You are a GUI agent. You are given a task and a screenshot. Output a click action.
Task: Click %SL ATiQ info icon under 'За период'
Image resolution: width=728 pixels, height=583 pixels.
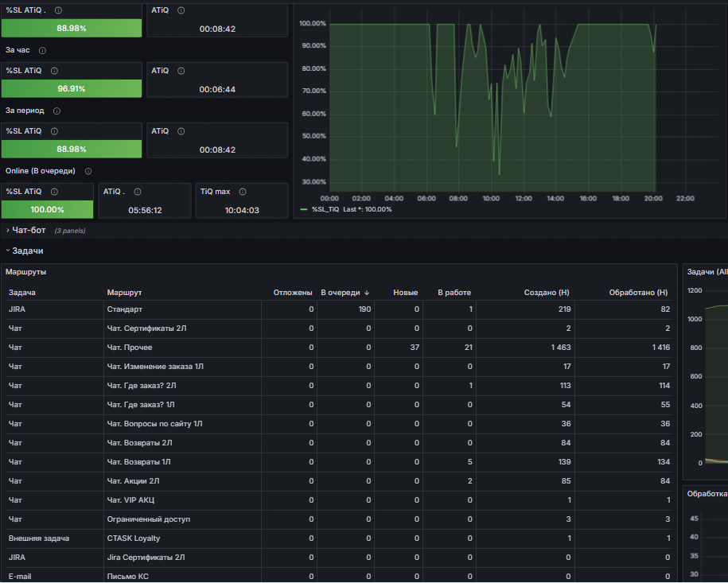(x=54, y=131)
